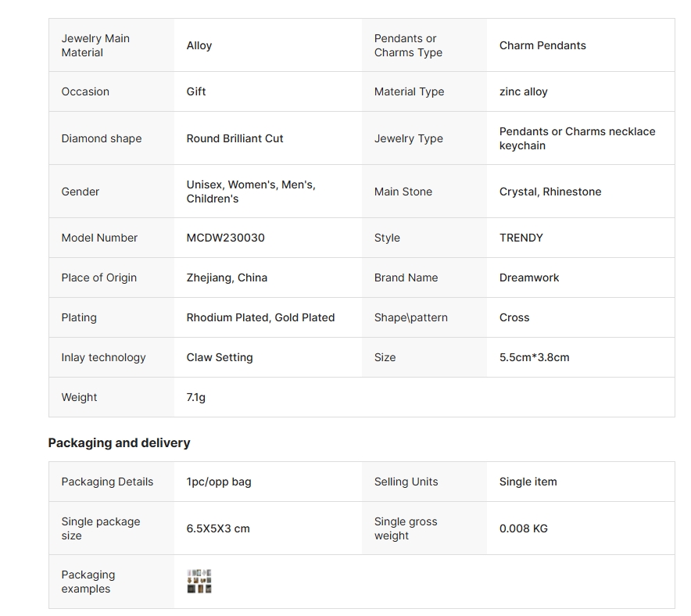Select the 1pc/opp bag packaging value

coord(219,482)
